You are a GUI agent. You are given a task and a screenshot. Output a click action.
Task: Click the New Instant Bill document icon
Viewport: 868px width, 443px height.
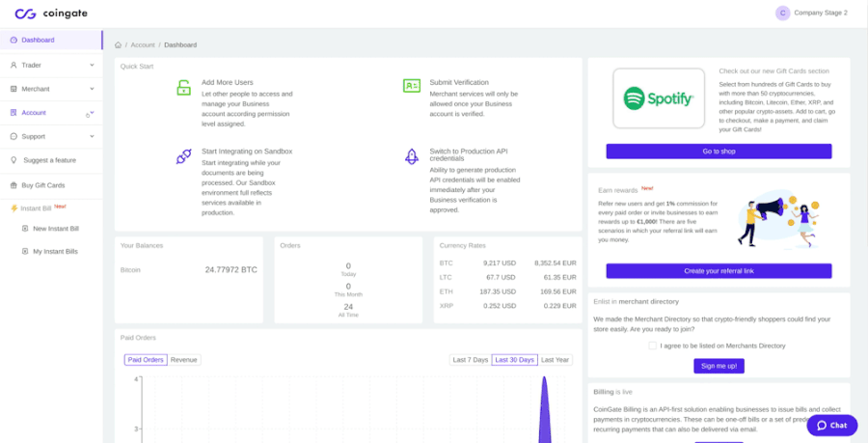(25, 229)
